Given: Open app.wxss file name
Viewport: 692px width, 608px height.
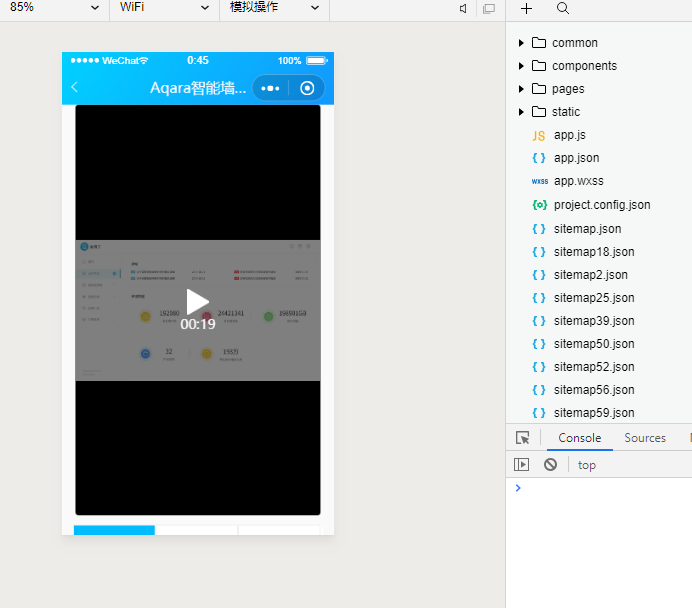Looking at the screenshot, I should coord(579,181).
